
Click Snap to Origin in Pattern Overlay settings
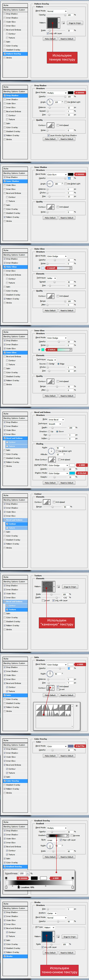tap(75, 23)
